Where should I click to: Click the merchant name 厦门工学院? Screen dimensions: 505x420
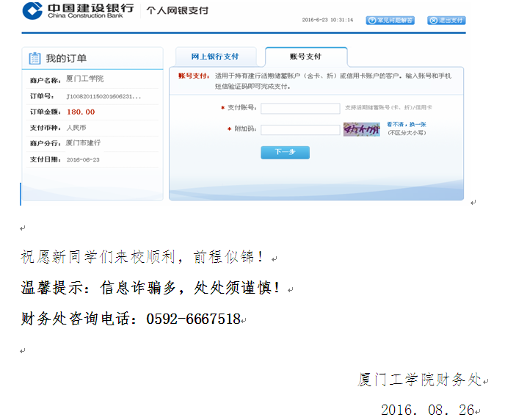point(85,79)
